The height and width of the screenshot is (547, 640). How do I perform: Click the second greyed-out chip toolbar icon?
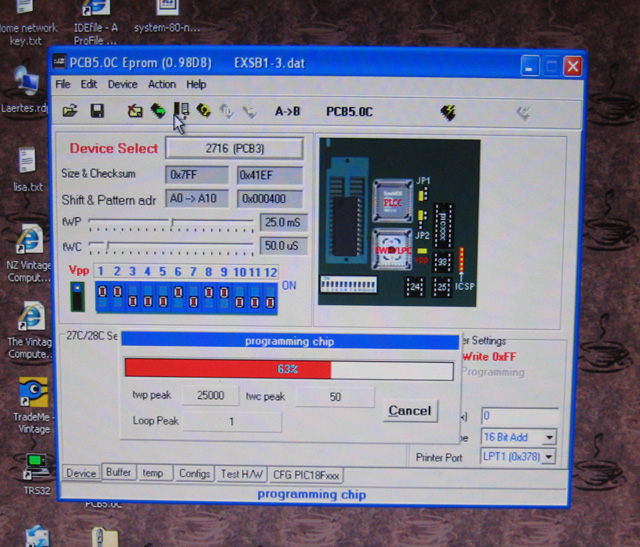click(x=249, y=111)
